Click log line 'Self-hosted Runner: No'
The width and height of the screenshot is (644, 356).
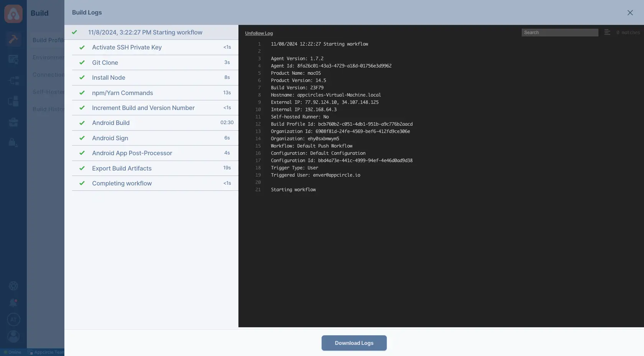coord(300,117)
